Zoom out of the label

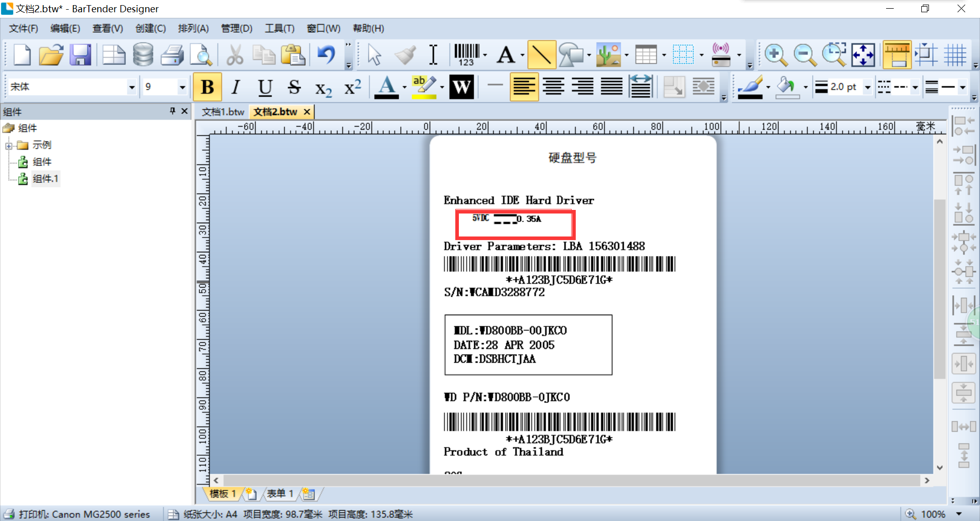point(805,55)
